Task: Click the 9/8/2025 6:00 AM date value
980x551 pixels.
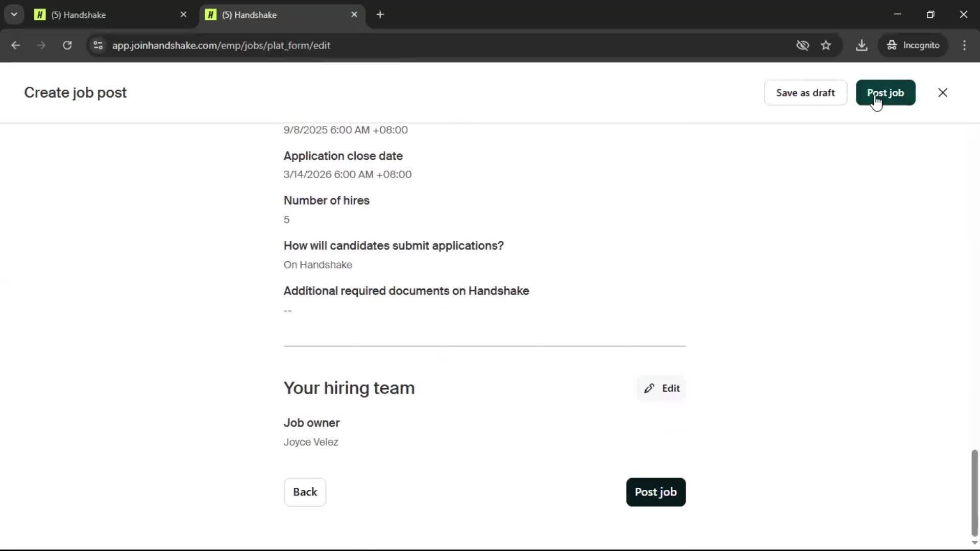Action: [x=346, y=130]
